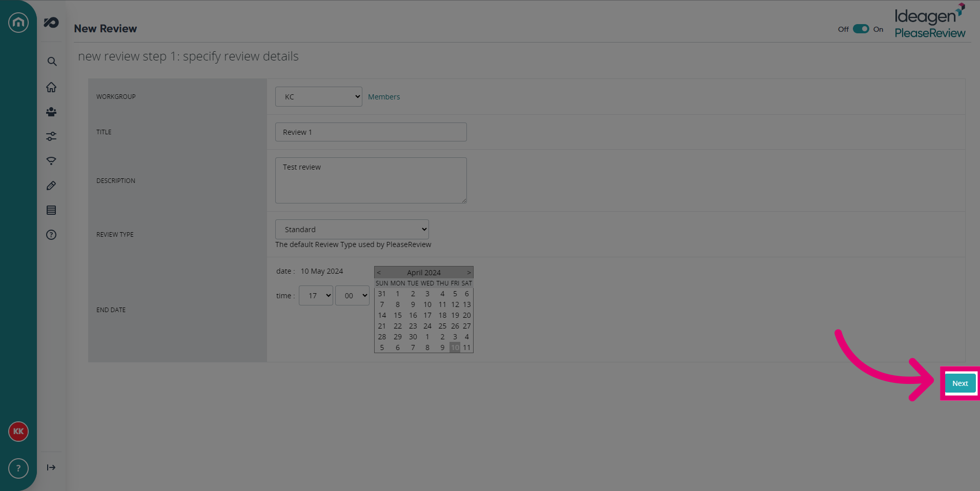980x491 pixels.
Task: Click the Title field containing Review 1
Action: pos(371,132)
